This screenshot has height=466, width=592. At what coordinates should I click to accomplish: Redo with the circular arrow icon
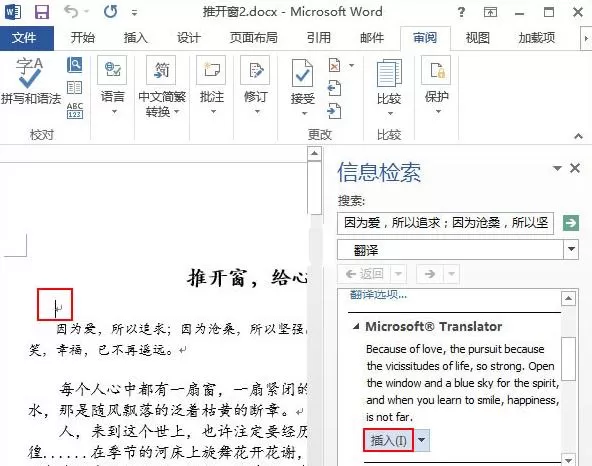coord(110,12)
